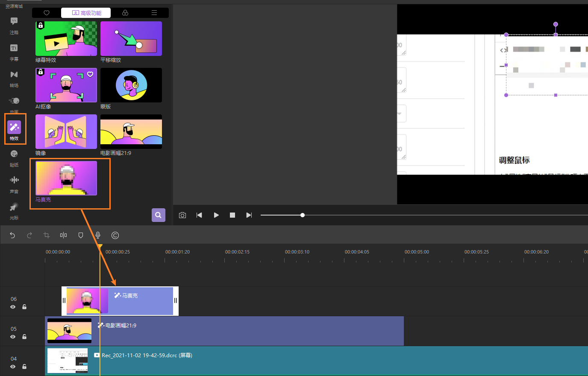Click the hamburger list view icon
This screenshot has height=376, width=588.
click(x=154, y=12)
